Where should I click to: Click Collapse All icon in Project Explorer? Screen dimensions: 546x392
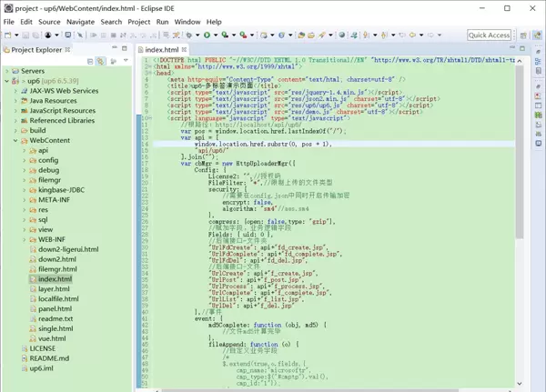coord(90,61)
